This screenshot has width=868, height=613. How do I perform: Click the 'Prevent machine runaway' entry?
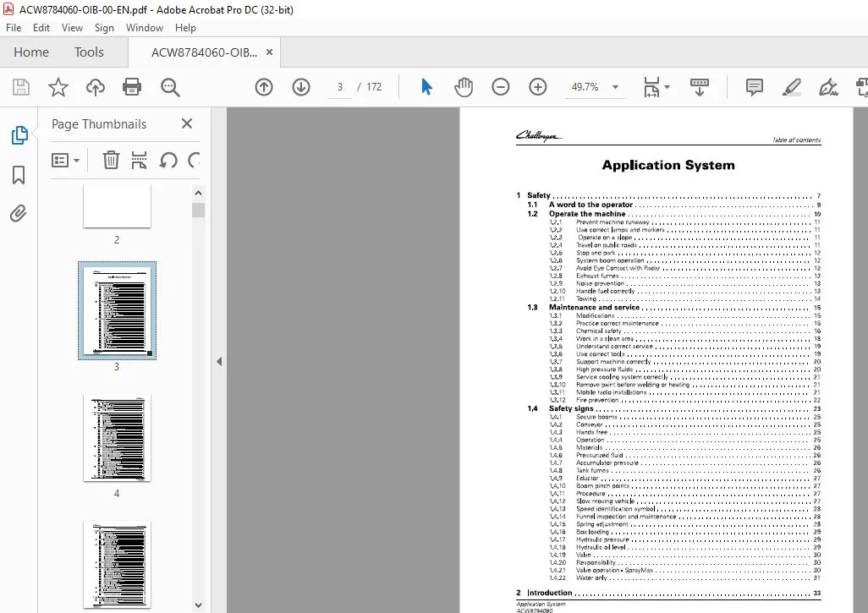(x=684, y=222)
